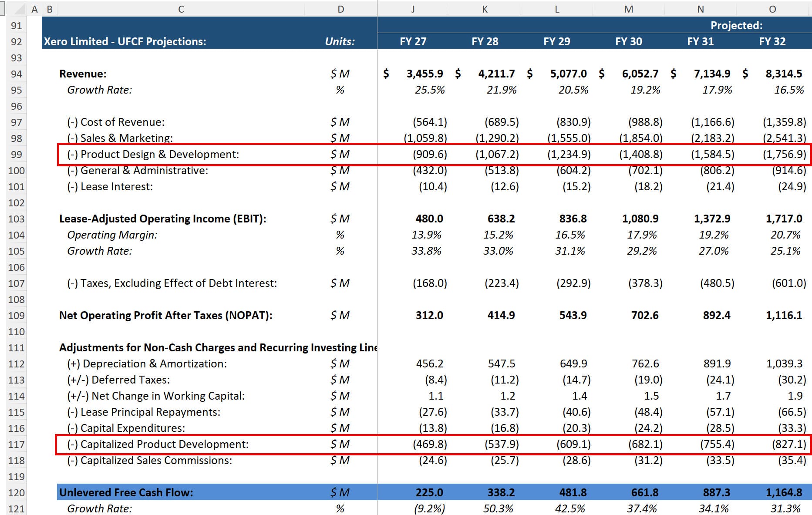812x515 pixels.
Task: Select column N header
Action: click(700, 9)
